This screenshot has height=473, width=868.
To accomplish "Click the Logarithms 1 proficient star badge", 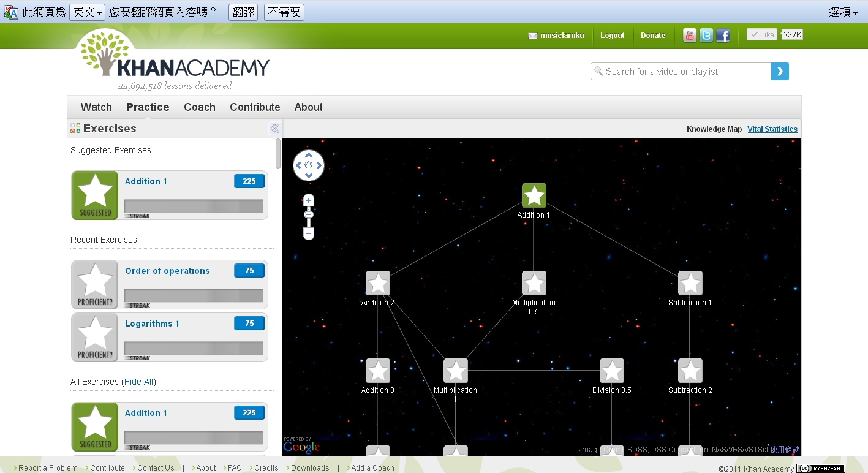I will 95,337.
